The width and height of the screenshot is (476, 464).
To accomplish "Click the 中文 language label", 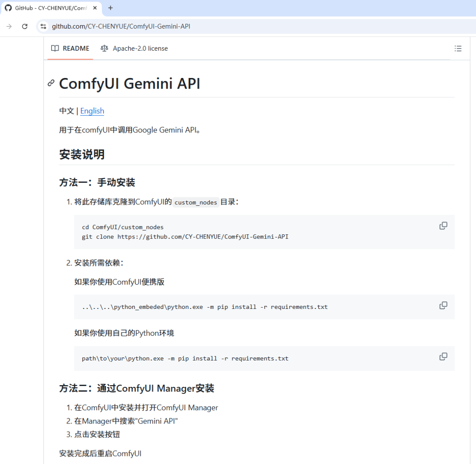I will pyautogui.click(x=67, y=111).
